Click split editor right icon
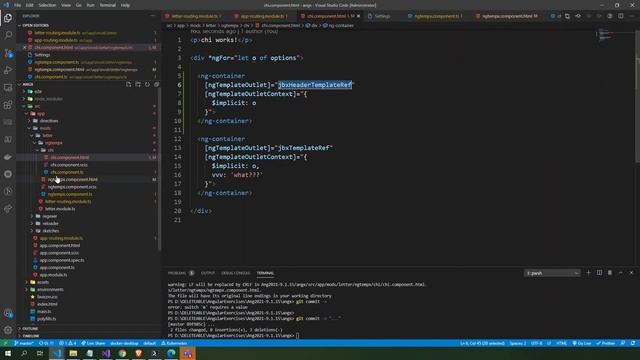The height and width of the screenshot is (360, 640). 620,16
